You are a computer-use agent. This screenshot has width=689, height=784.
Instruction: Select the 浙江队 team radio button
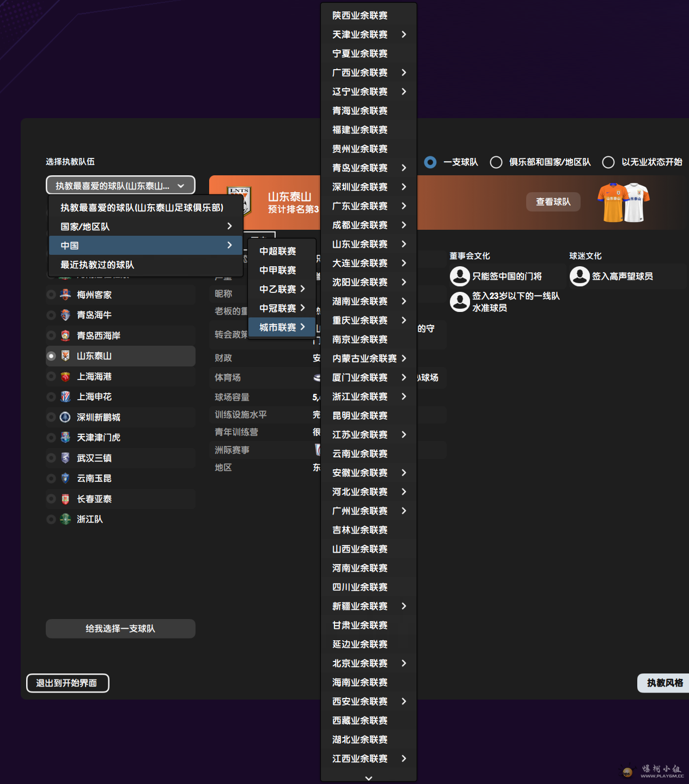point(51,519)
